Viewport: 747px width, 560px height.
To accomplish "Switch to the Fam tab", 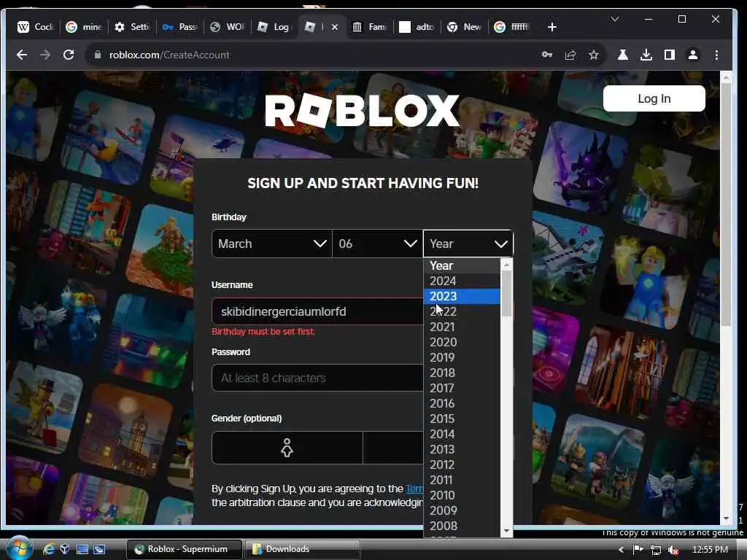I will click(369, 27).
